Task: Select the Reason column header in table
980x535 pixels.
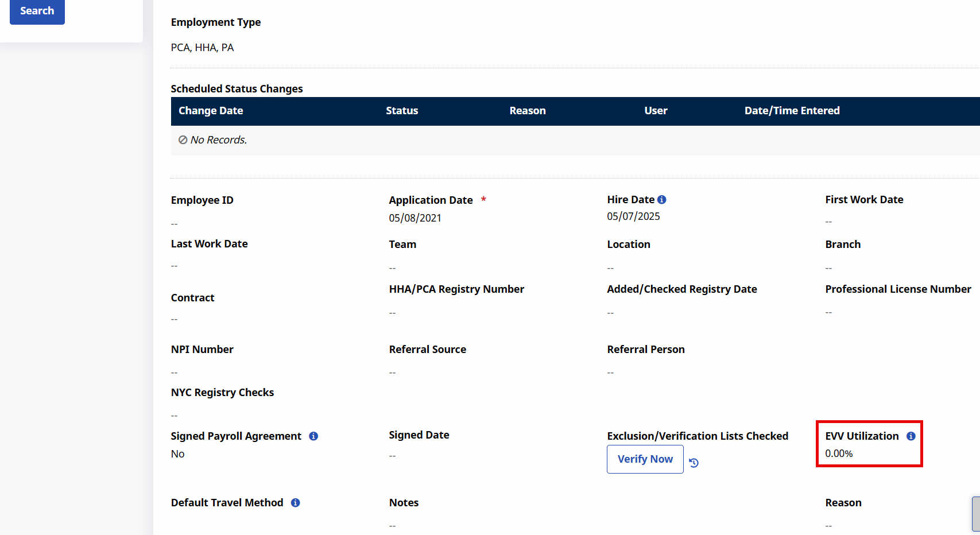Action: 528,111
